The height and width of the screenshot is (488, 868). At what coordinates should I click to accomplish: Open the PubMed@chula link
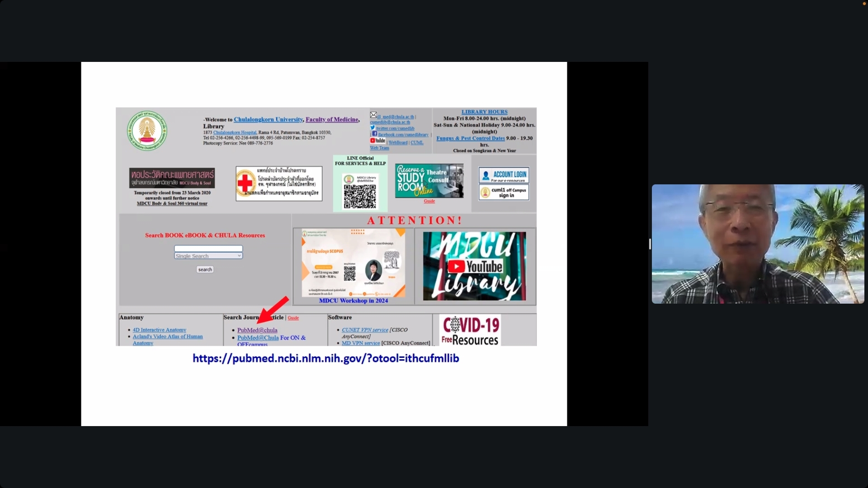tap(257, 330)
